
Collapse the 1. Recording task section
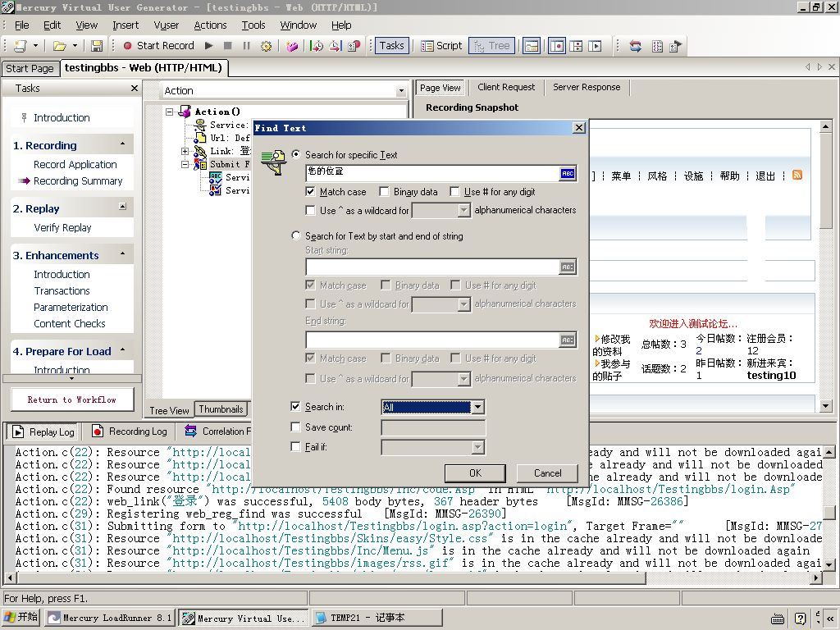pos(123,144)
